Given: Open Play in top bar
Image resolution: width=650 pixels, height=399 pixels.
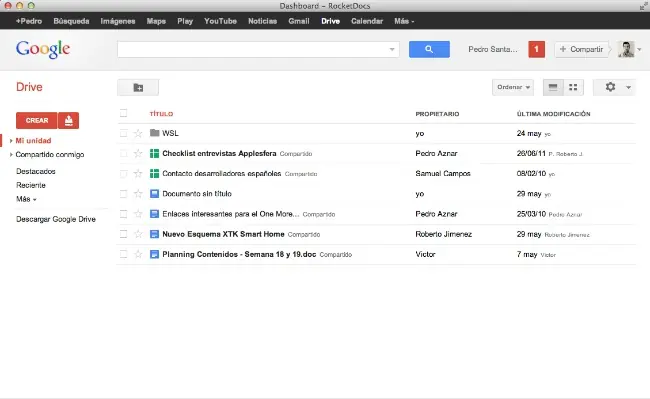Looking at the screenshot, I should tap(185, 21).
